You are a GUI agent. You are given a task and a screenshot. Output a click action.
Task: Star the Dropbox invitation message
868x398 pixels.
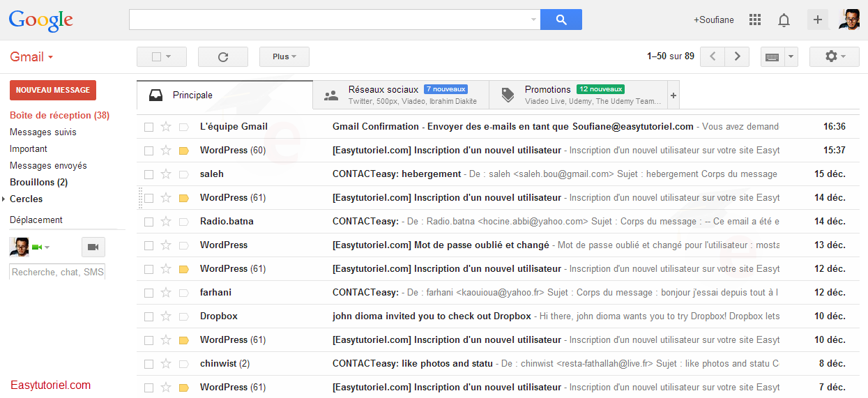tap(166, 316)
